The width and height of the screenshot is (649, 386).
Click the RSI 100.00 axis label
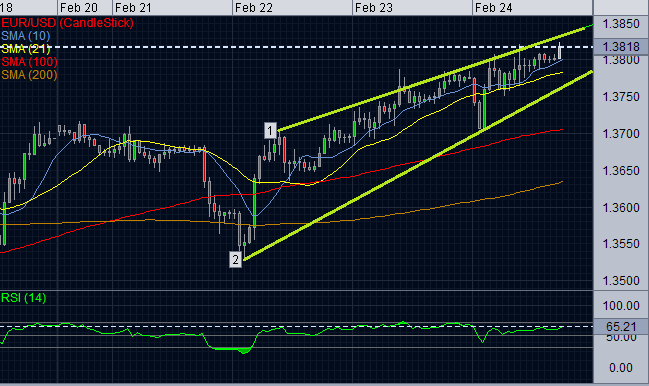point(621,306)
